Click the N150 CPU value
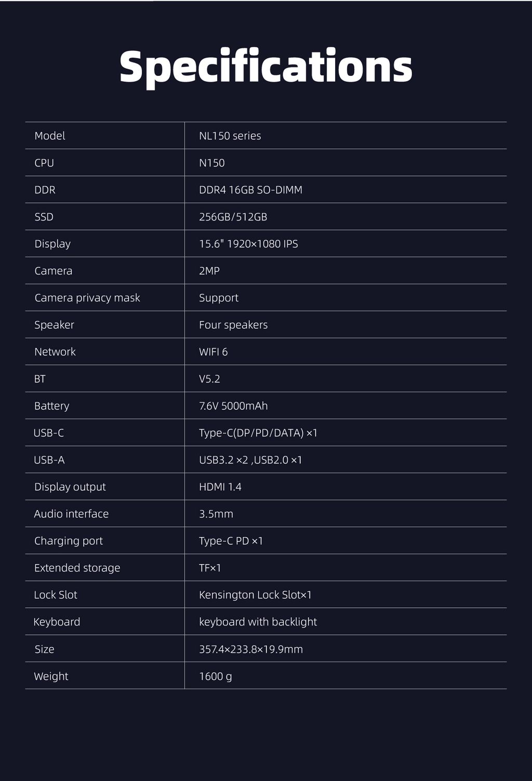 (212, 163)
